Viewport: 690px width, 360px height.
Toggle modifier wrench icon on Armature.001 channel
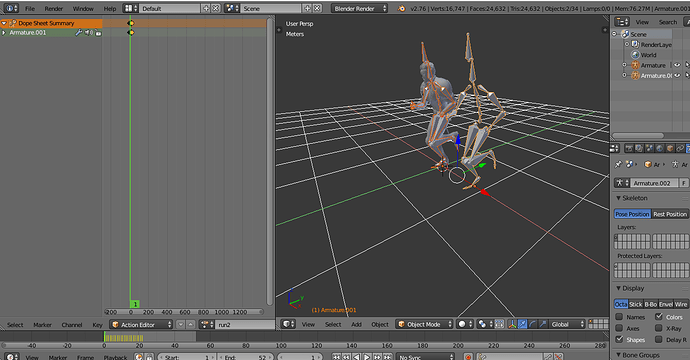coord(78,33)
